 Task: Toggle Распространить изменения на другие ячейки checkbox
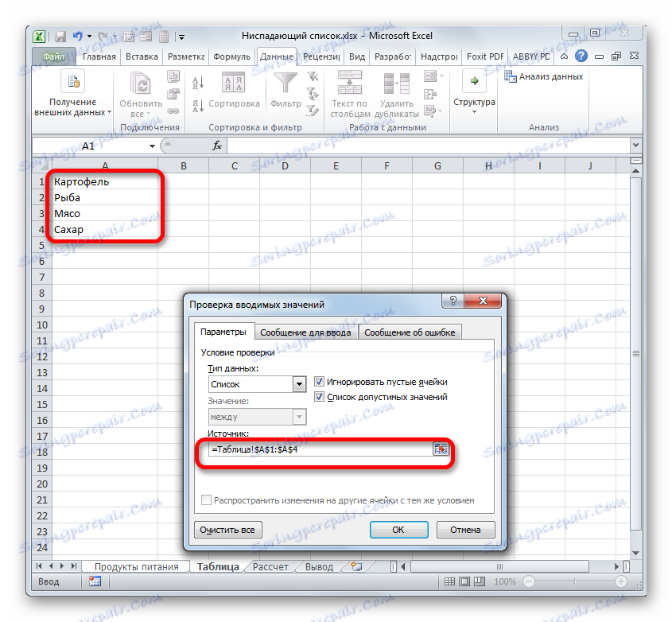pos(206,500)
